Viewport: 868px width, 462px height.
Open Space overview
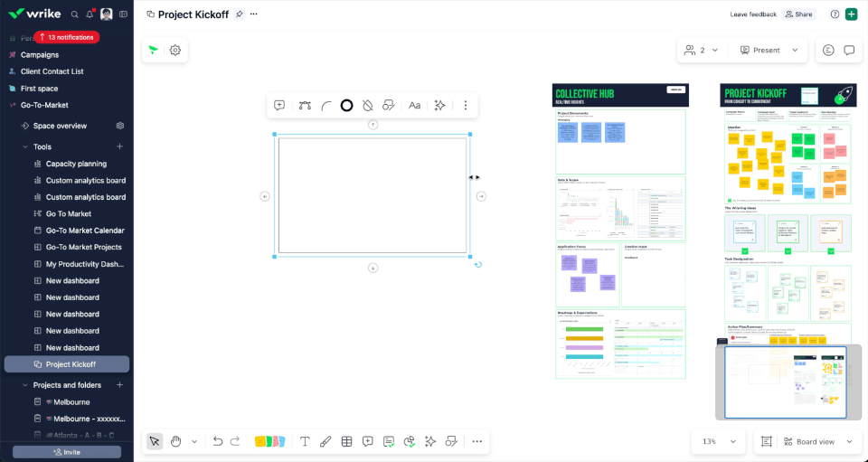coord(60,126)
